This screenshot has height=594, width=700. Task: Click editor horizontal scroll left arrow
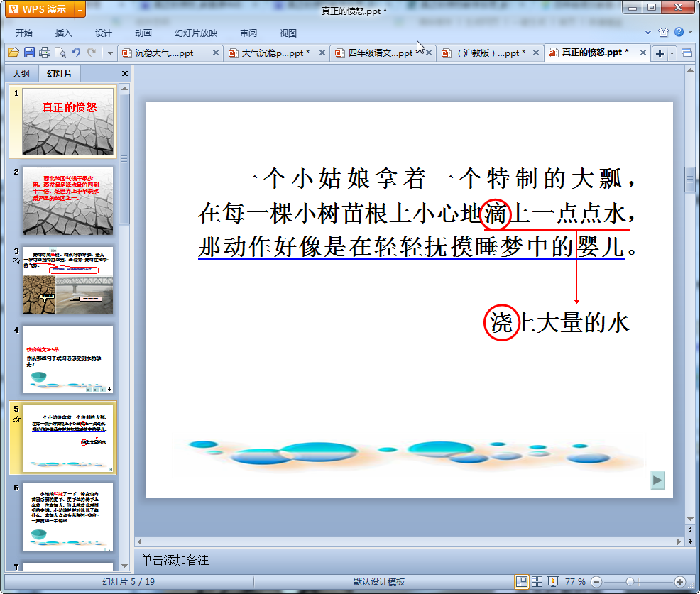tap(140, 541)
